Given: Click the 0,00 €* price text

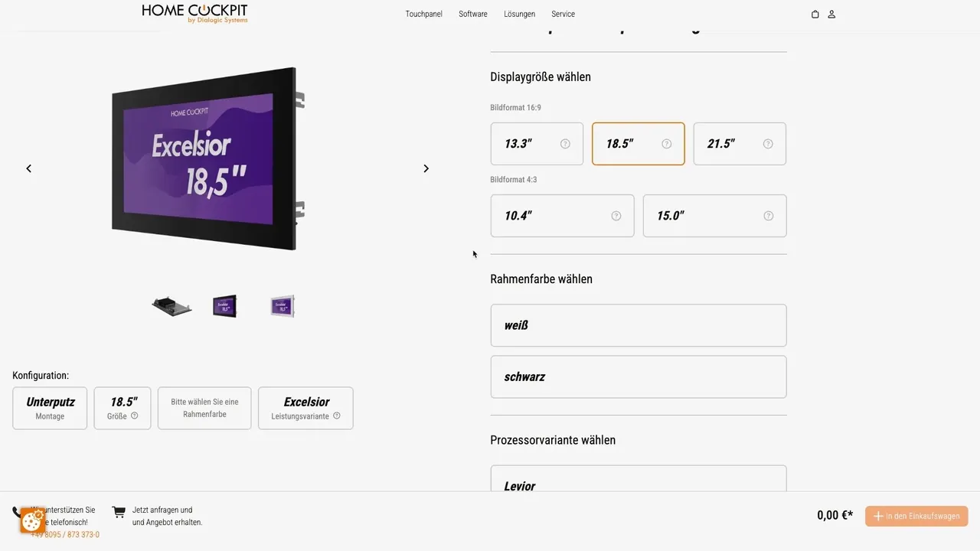Looking at the screenshot, I should coord(835,516).
